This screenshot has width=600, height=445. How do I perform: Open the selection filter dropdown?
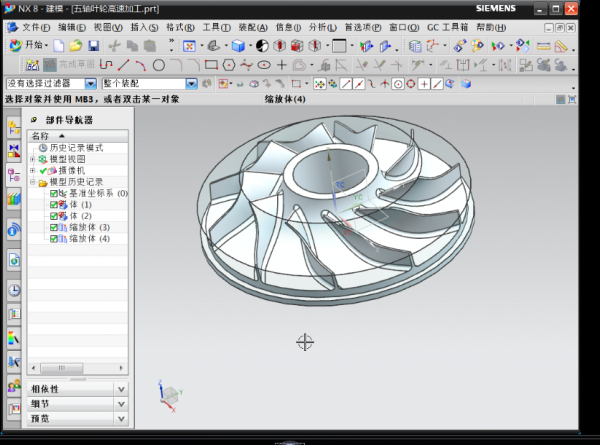(91, 84)
